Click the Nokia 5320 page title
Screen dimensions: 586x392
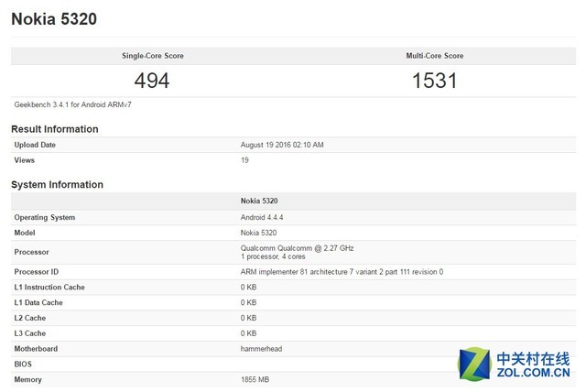(x=54, y=19)
